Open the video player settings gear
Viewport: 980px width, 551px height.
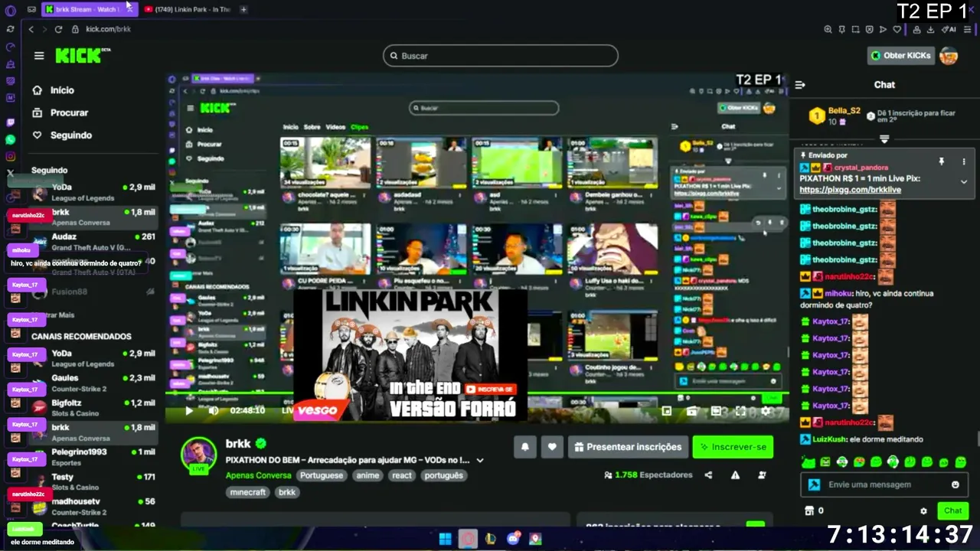[x=766, y=411]
